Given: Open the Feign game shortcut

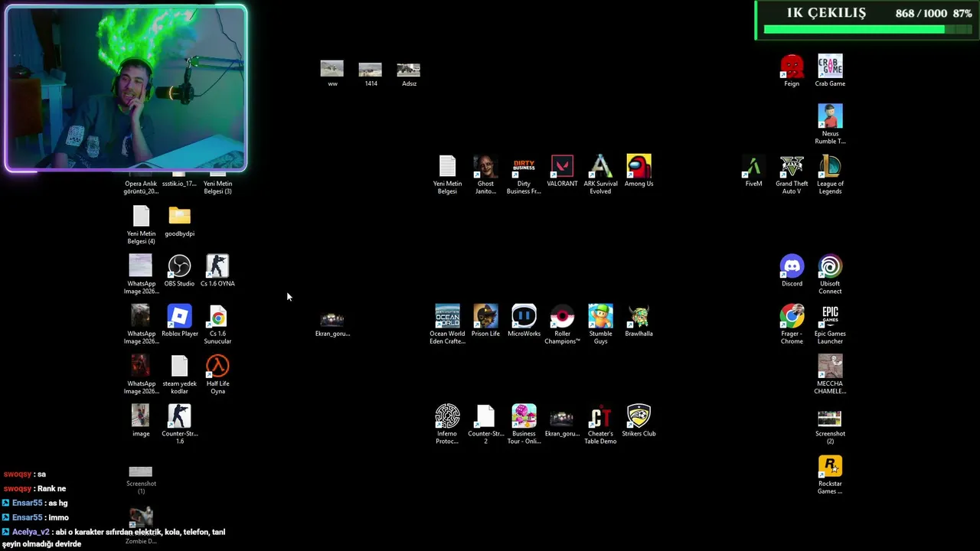Looking at the screenshot, I should tap(792, 70).
